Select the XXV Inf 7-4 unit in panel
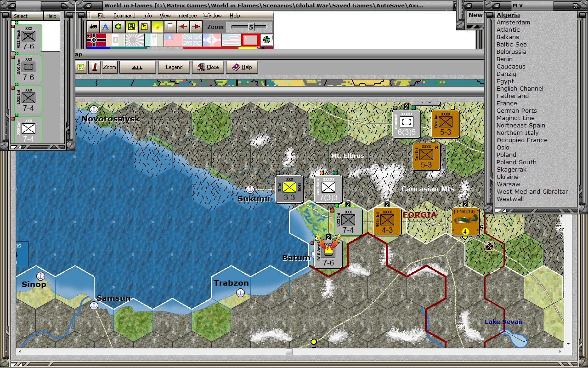Viewport: 588px width, 368px height. pyautogui.click(x=28, y=130)
